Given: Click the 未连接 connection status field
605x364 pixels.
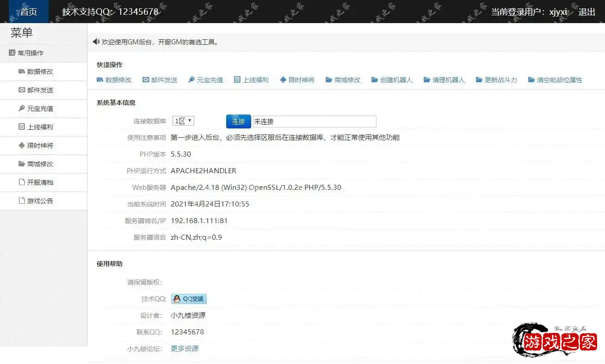Looking at the screenshot, I should 314,121.
